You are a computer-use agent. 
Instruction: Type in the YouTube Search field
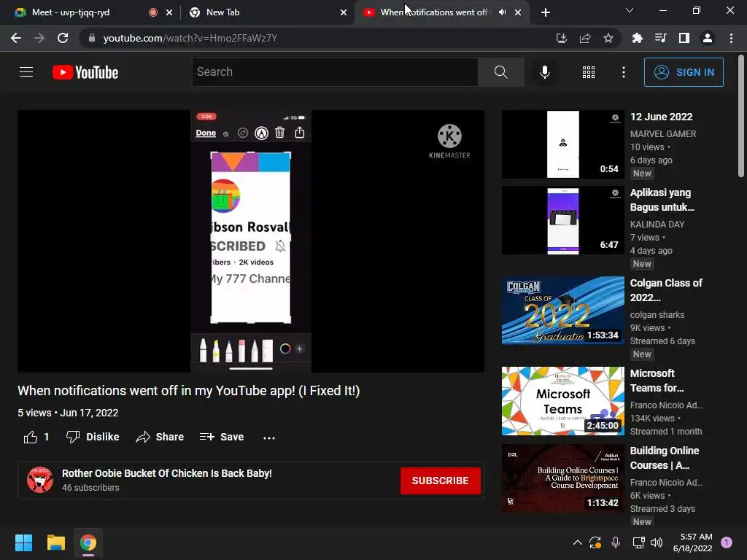click(335, 72)
